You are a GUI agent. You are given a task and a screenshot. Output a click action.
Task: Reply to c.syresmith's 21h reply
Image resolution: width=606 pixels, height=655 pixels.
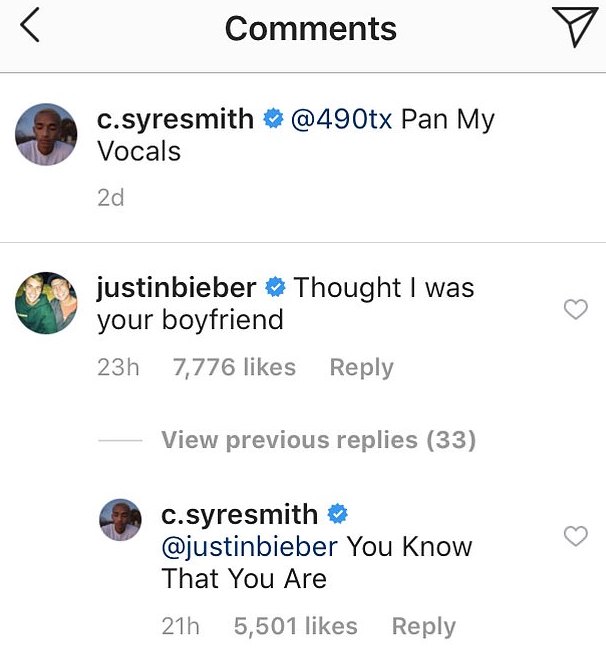click(x=423, y=626)
